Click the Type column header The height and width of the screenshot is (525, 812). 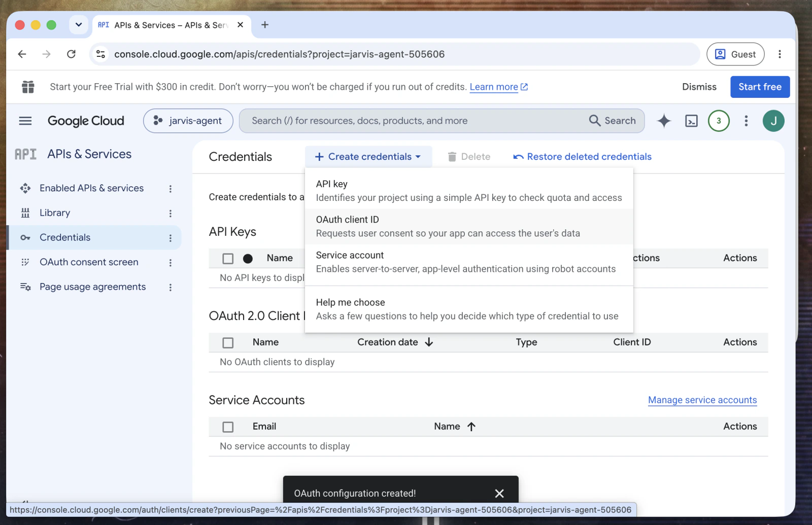[x=526, y=342]
